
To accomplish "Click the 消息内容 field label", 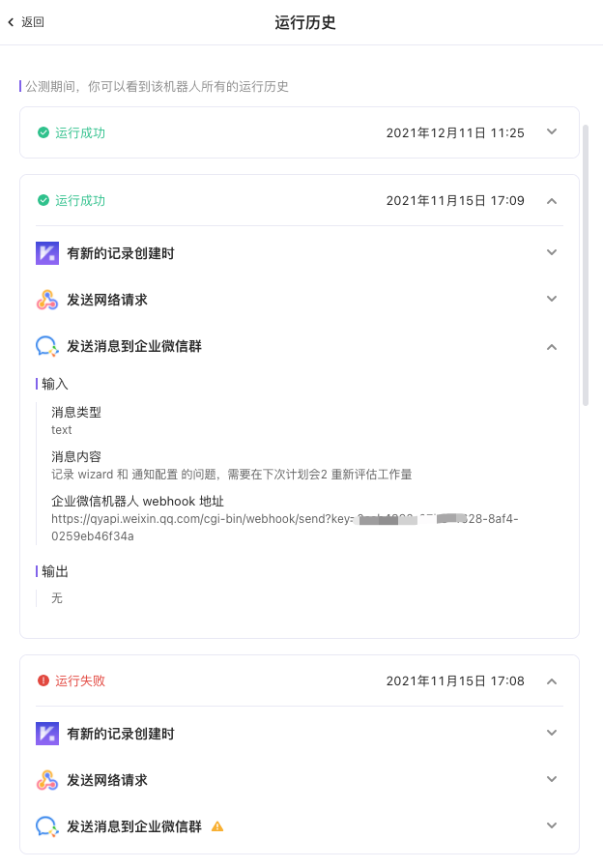I will 76,456.
